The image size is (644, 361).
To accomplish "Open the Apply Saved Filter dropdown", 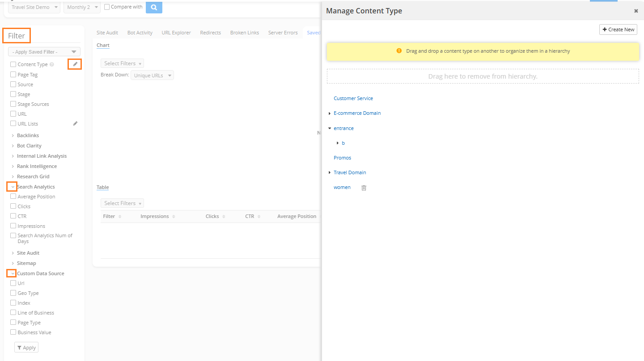I will pyautogui.click(x=44, y=52).
